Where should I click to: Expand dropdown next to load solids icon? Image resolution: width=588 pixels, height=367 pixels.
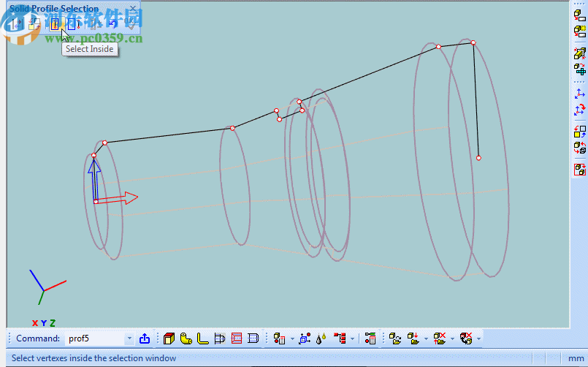426,339
